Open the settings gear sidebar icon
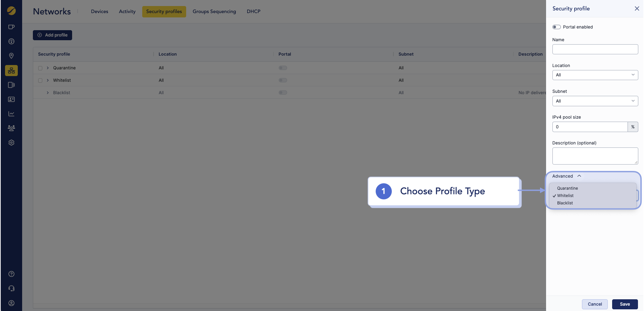Screen dimensions: 644x311 tap(11, 142)
